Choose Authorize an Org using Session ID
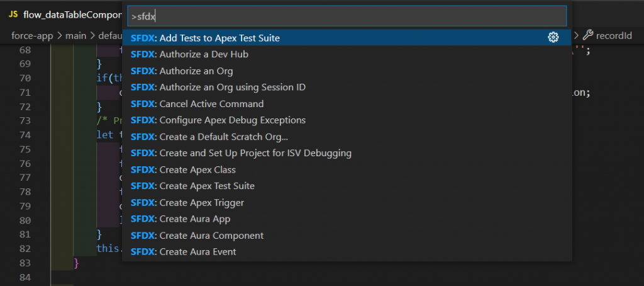Image resolution: width=644 pixels, height=286 pixels. 218,87
